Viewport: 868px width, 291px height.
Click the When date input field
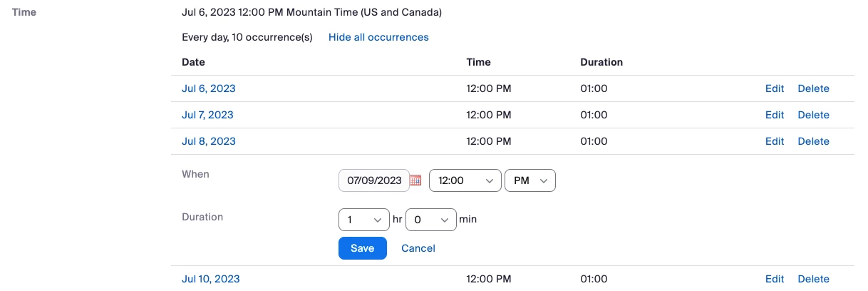pos(374,180)
